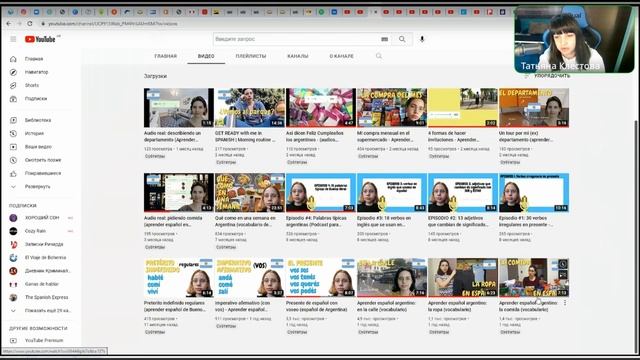Open 'Episodio #3: 18 verbos en inglés' title
This screenshot has height=360, width=640.
pyautogui.click(x=387, y=221)
